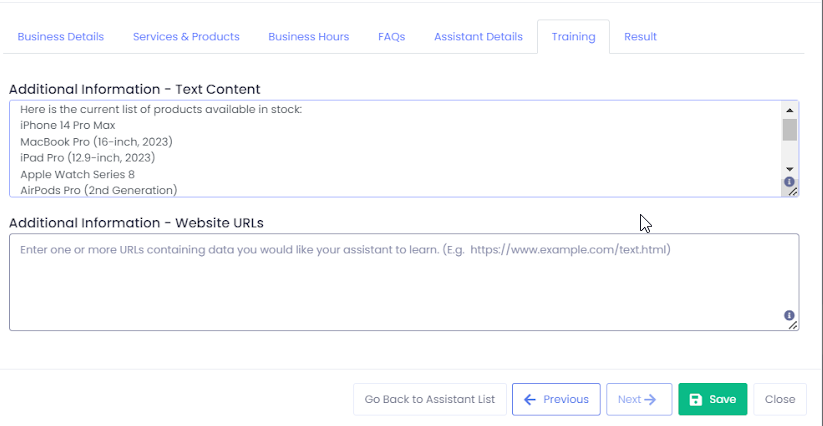Image resolution: width=823 pixels, height=426 pixels.
Task: Switch to Services & Products tab
Action: point(186,37)
